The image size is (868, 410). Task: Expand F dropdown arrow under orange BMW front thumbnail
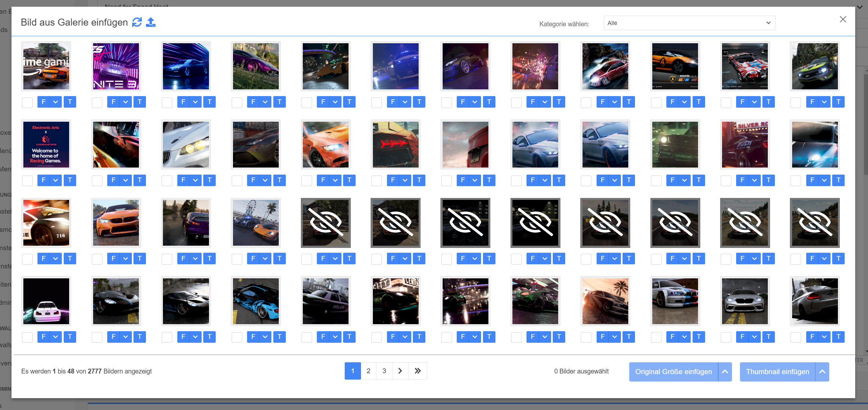[125, 258]
